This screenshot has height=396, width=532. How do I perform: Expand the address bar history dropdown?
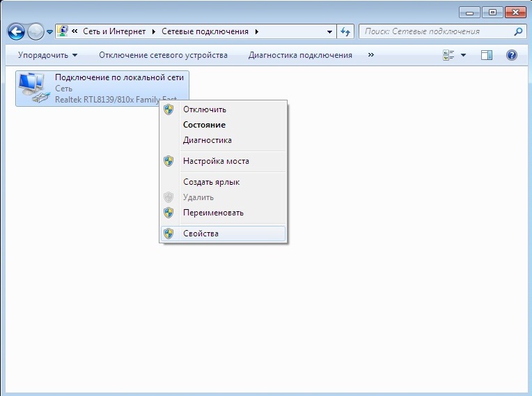point(329,32)
